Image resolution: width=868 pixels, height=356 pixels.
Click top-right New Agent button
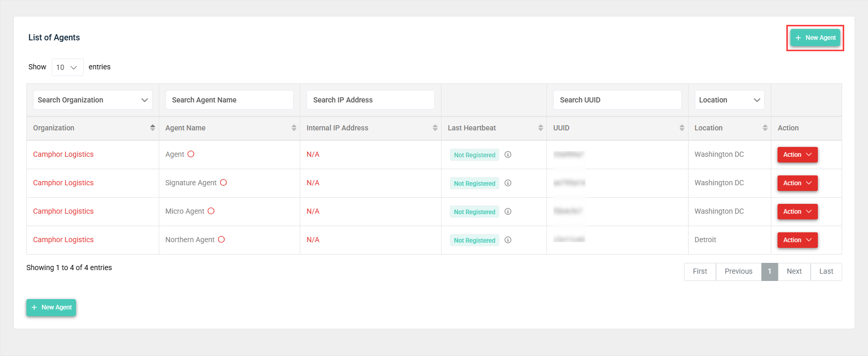815,38
